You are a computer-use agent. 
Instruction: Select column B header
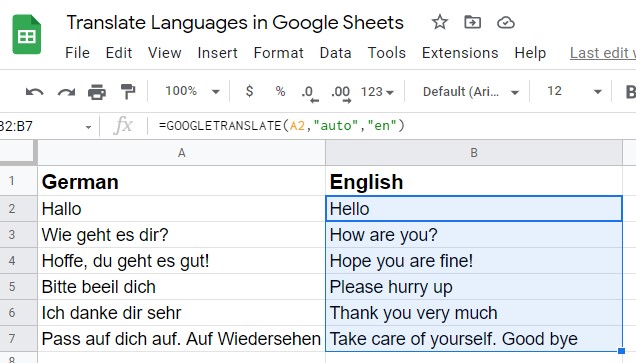[474, 153]
